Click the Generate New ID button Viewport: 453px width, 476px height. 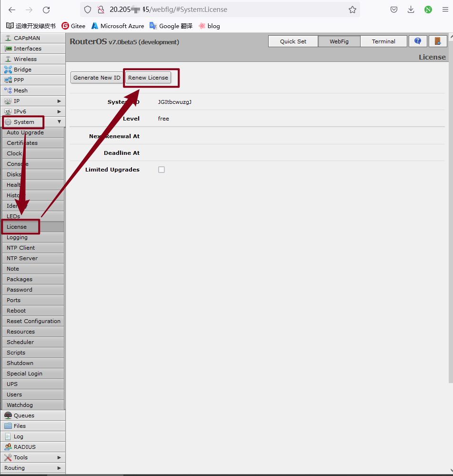tap(97, 78)
